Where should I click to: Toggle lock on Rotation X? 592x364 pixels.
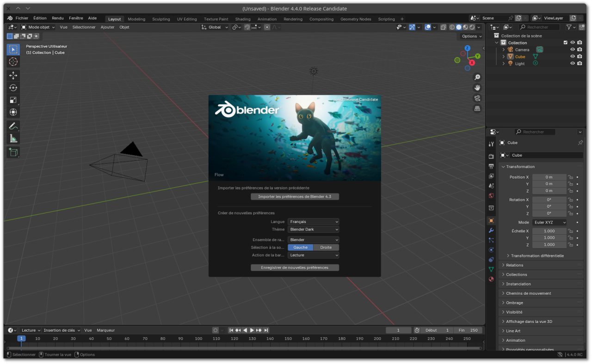[570, 200]
